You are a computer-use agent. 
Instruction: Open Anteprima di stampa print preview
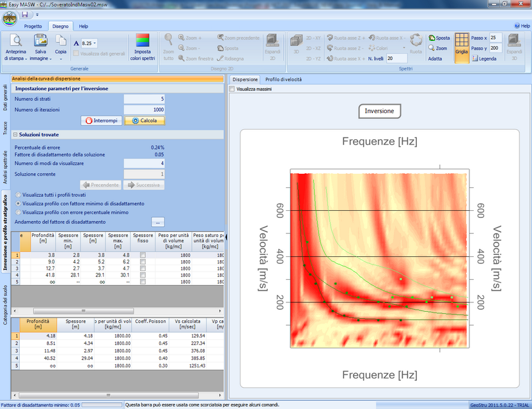(16, 41)
